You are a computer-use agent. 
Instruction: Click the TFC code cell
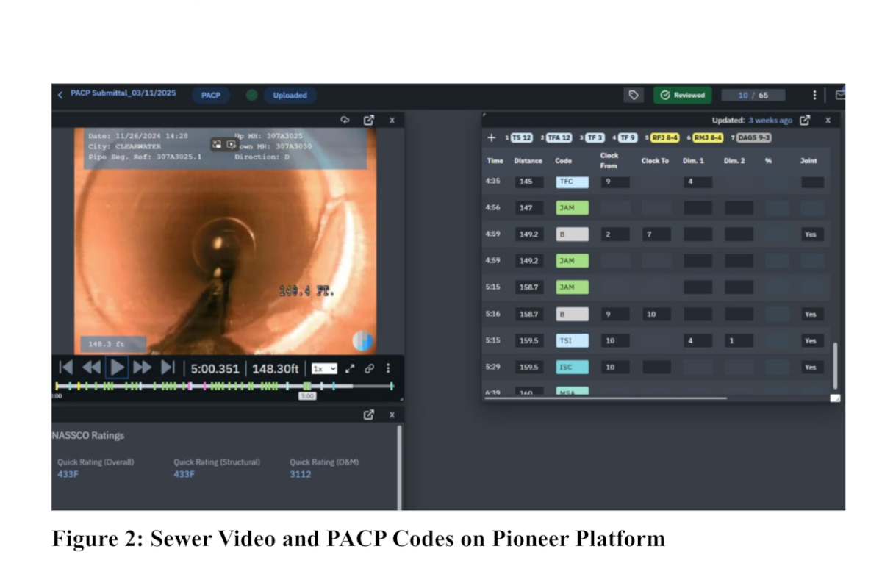(x=572, y=182)
